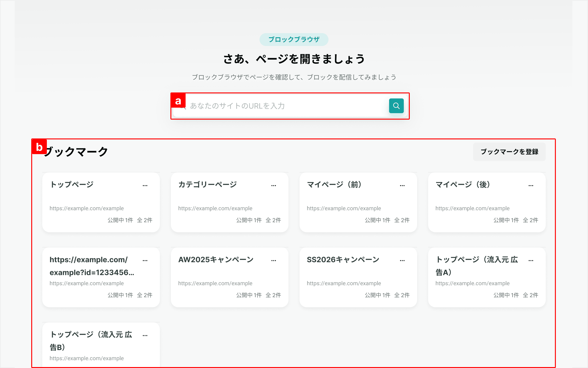This screenshot has height=368, width=588.
Task: Open the トップページ（流入元 広告A）bookmark title
Action: (x=477, y=266)
